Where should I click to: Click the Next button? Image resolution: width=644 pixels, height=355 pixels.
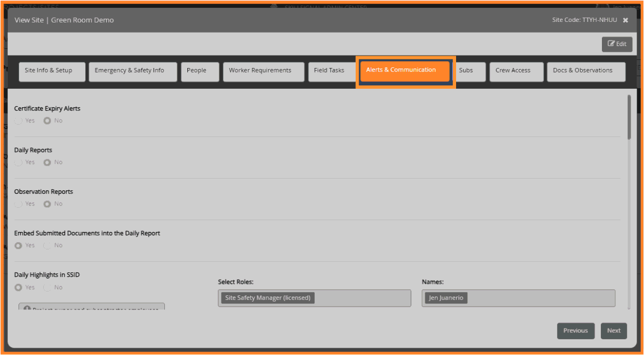(x=614, y=331)
